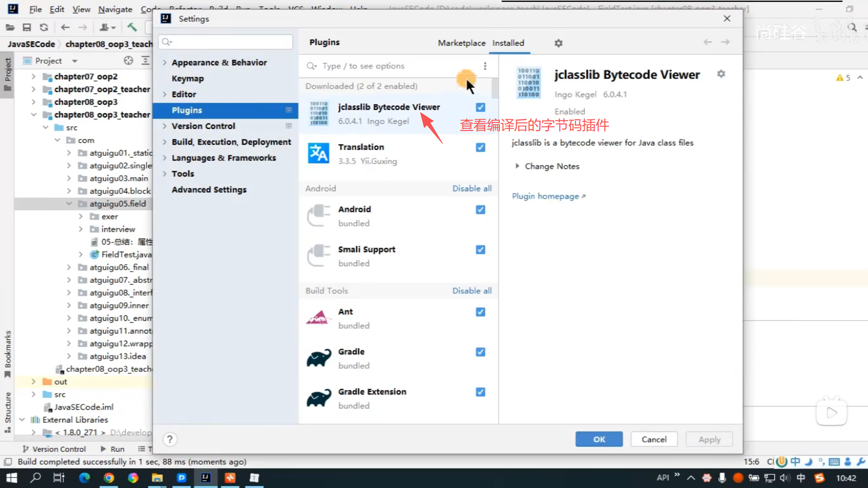
Task: Open Windows Start menu
Action: pyautogui.click(x=11, y=478)
